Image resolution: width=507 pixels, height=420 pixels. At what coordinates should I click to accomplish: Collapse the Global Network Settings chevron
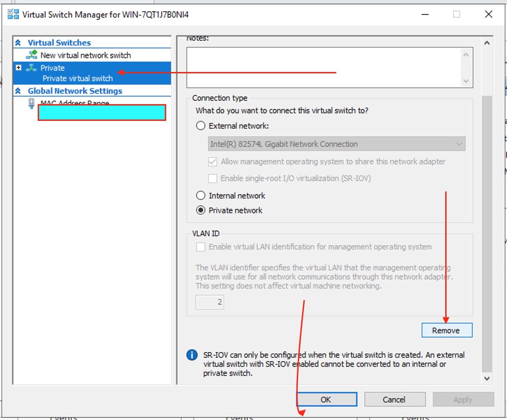click(18, 91)
